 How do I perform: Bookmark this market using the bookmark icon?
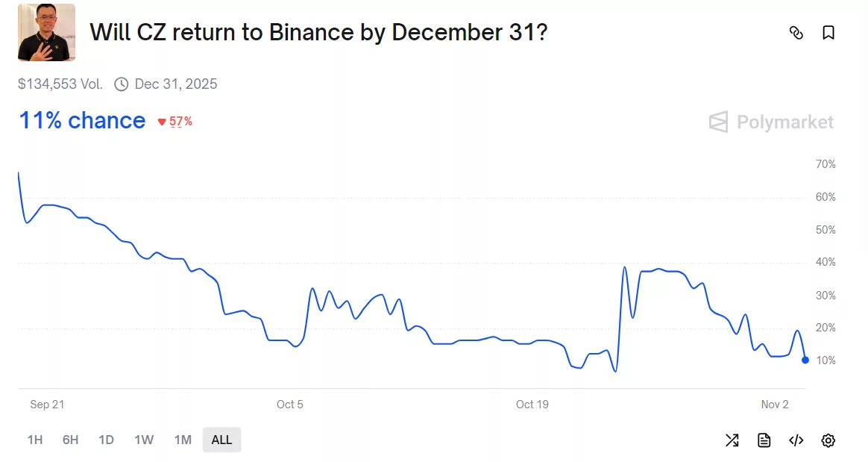point(828,33)
